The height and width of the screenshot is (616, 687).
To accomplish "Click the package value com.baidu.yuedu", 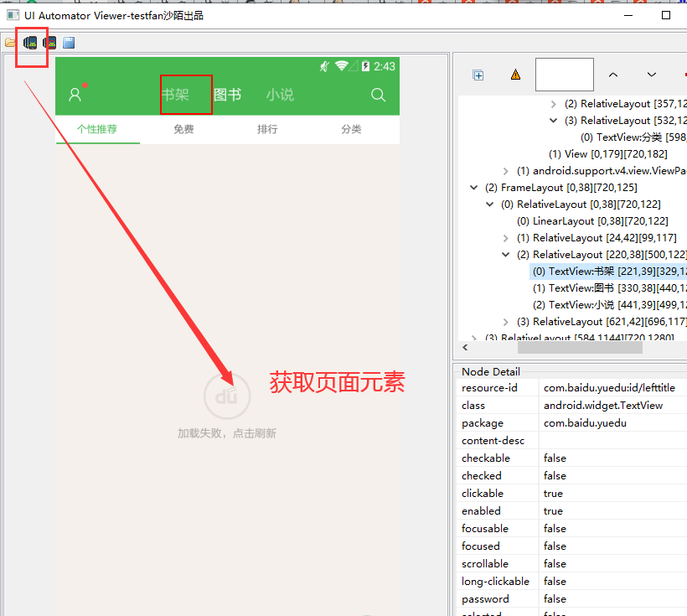I will (585, 423).
